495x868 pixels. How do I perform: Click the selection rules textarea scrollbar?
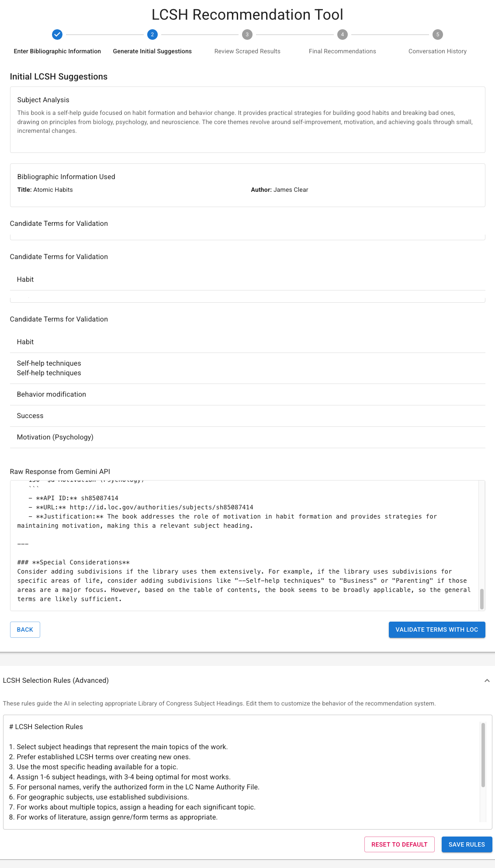[x=483, y=755]
